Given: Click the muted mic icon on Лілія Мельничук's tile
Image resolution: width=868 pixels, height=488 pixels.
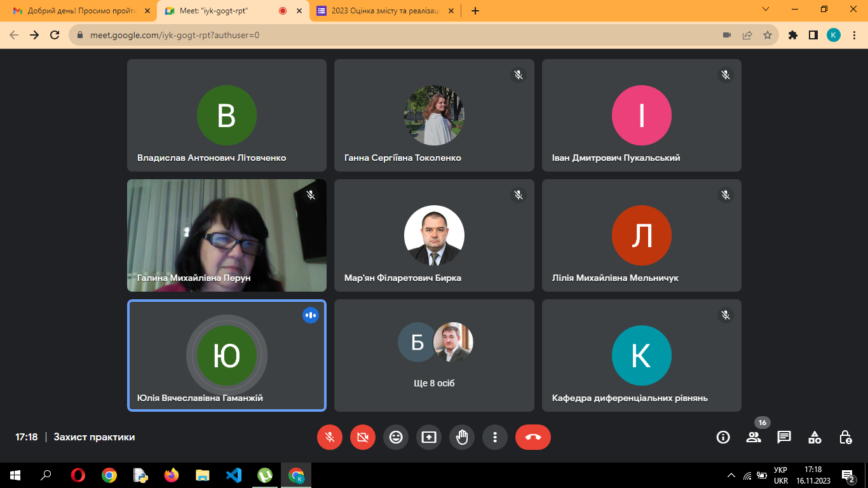Looking at the screenshot, I should click(x=726, y=195).
